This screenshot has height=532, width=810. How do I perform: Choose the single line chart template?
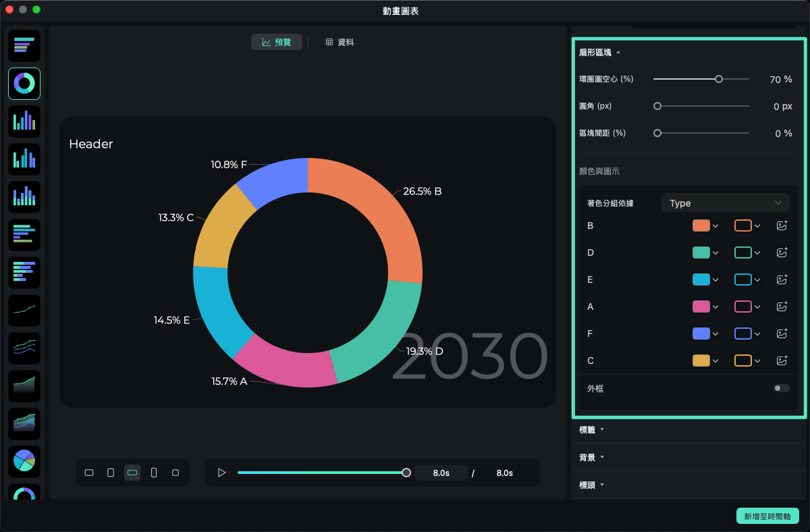pyautogui.click(x=24, y=310)
